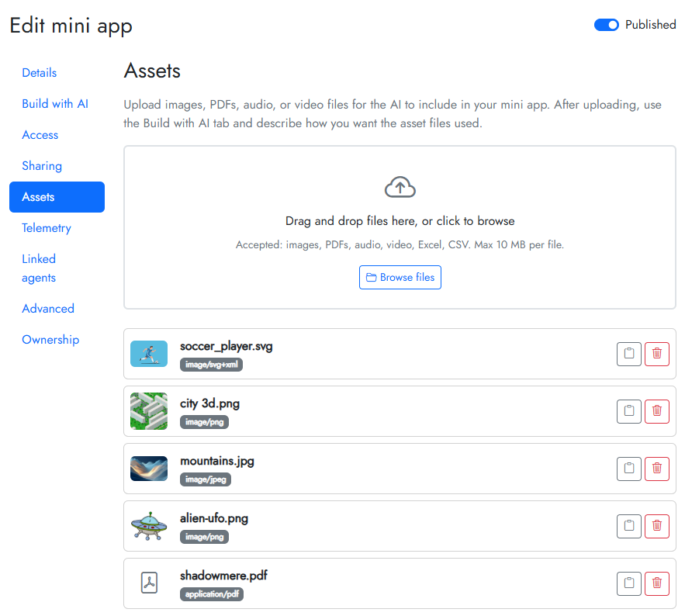Screen dimensions: 685x616
Task: Open the Build with AI tab
Action: (55, 104)
